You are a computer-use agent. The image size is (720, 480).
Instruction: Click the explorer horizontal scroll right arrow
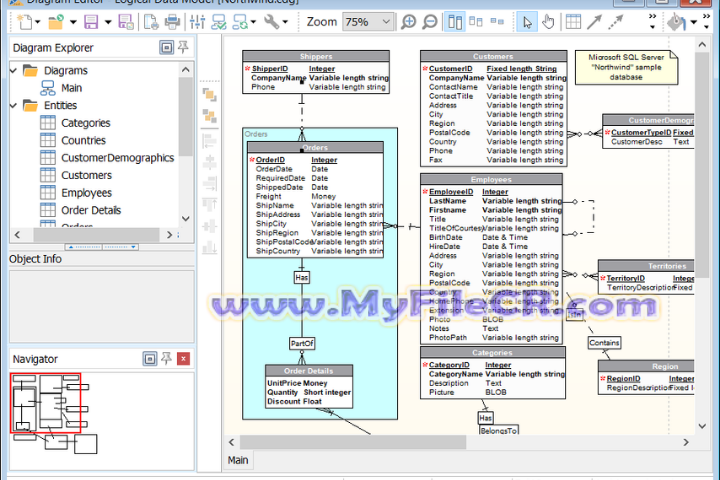169,235
